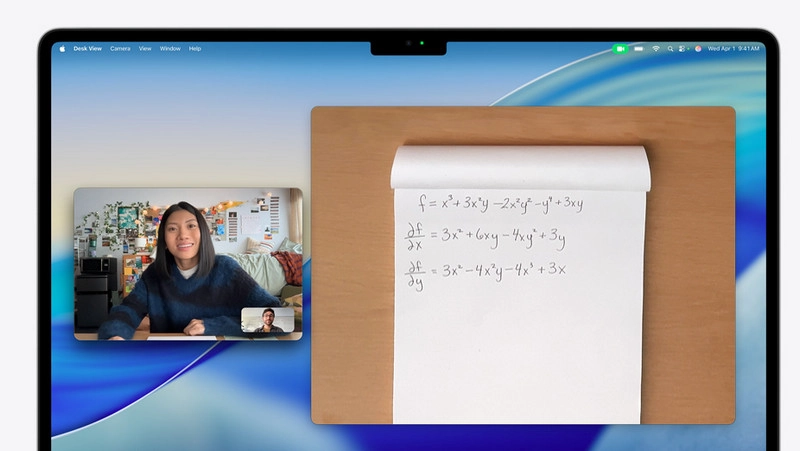This screenshot has width=800, height=451.
Task: Click the green video camera status icon
Action: pyautogui.click(x=620, y=48)
